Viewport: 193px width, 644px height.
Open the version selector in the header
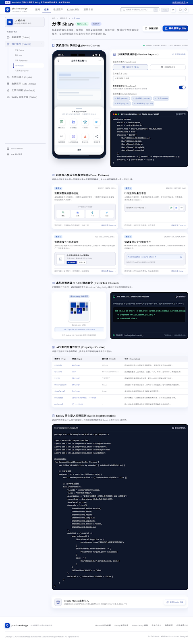pos(164,9)
